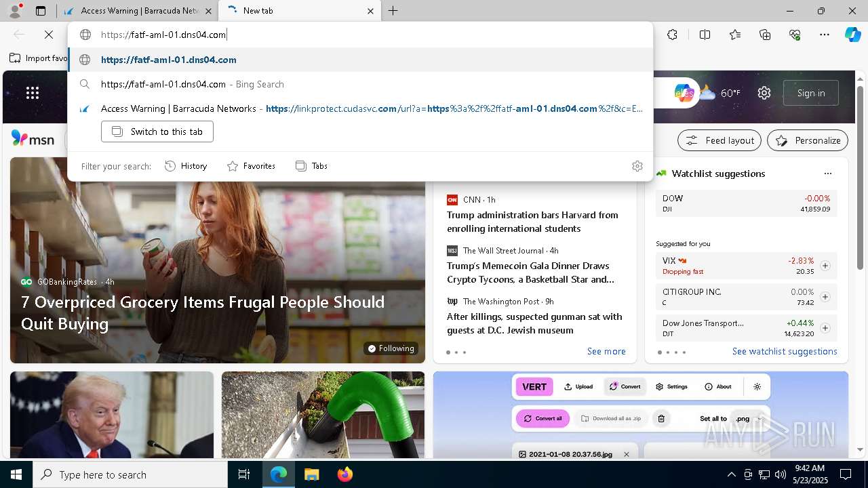Close the New tab tab
The image size is (868, 488).
pyautogui.click(x=371, y=11)
